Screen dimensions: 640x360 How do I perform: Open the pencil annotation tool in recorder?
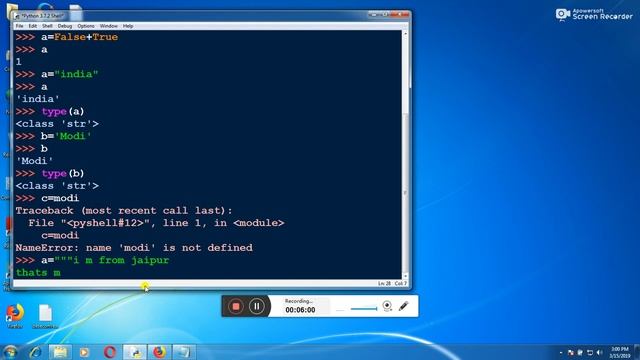pyautogui.click(x=403, y=306)
